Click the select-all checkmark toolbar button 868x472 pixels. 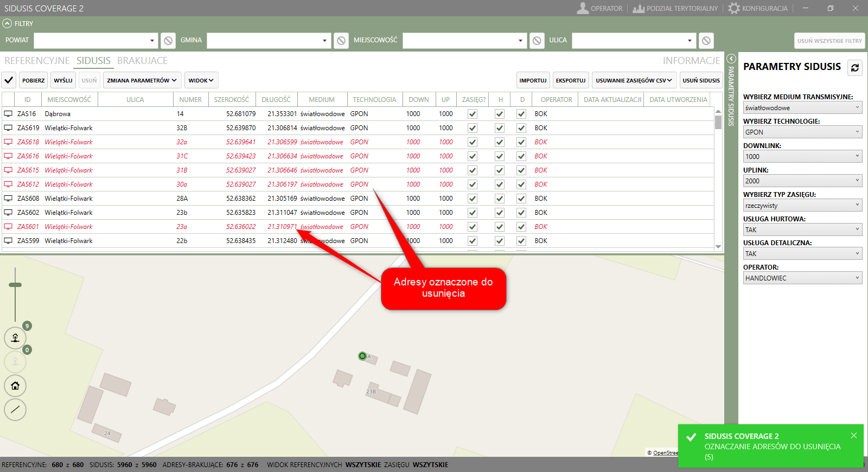point(9,80)
